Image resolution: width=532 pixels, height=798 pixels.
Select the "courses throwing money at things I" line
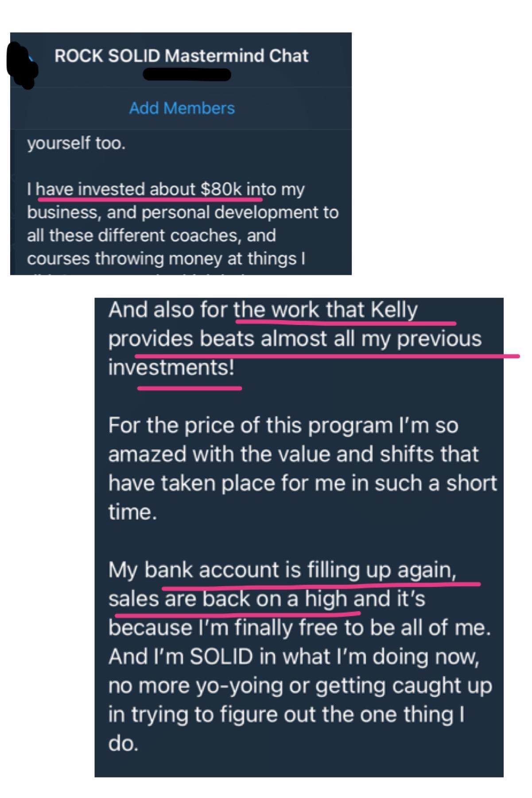166,258
